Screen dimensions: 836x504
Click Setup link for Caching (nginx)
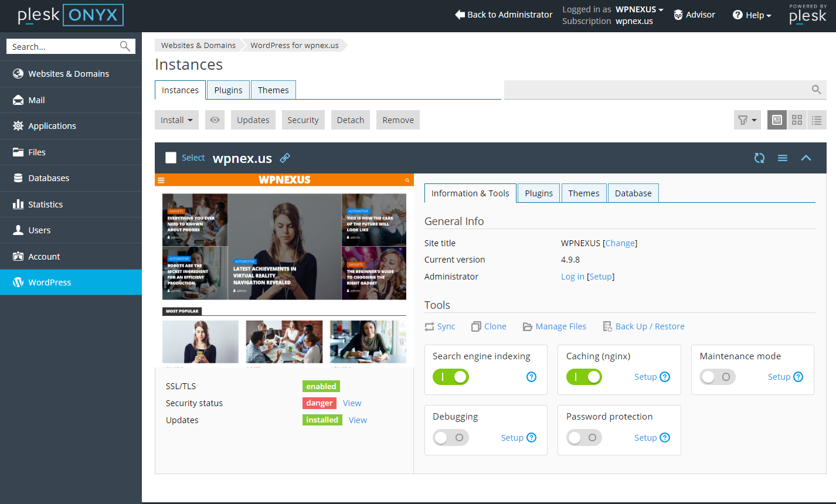tap(645, 377)
